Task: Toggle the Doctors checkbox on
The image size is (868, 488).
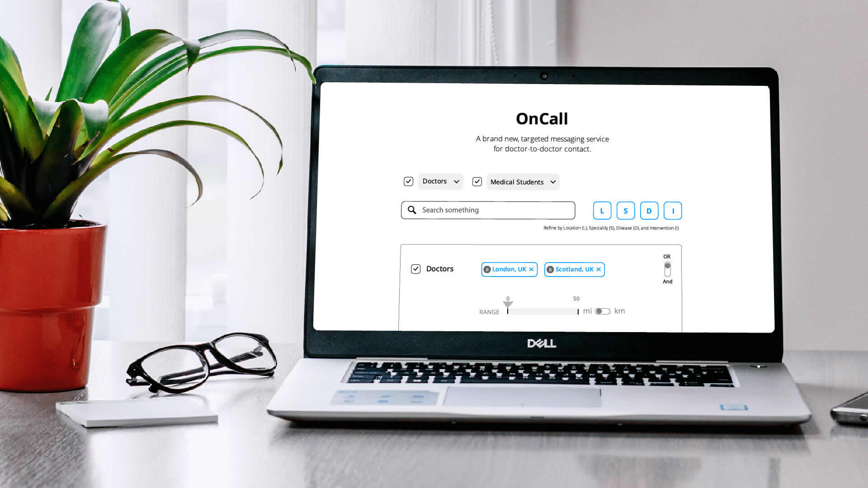Action: [408, 181]
